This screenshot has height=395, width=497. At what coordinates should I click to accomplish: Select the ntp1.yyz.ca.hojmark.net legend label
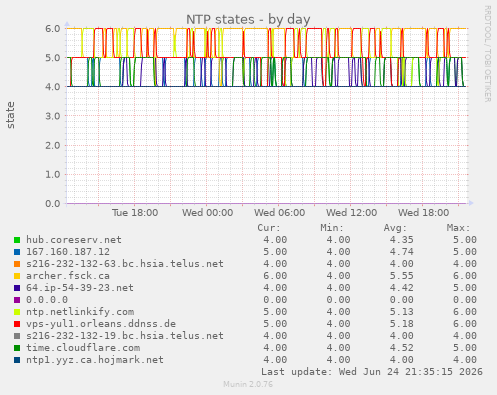click(x=95, y=360)
